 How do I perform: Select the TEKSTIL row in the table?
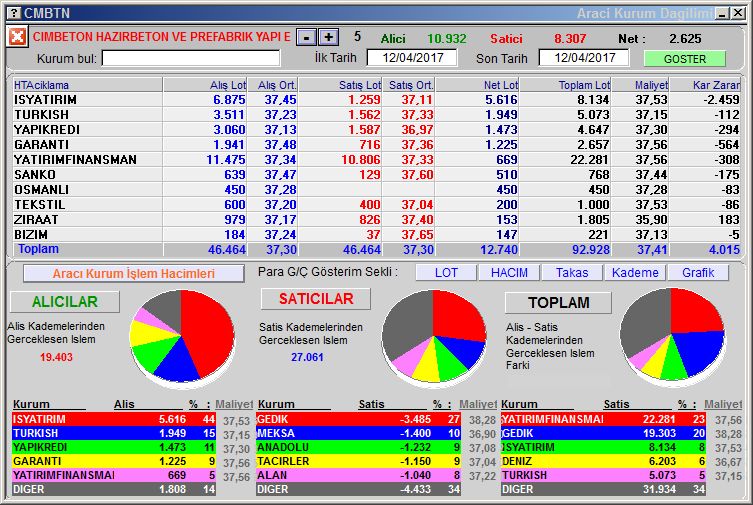coord(376,204)
